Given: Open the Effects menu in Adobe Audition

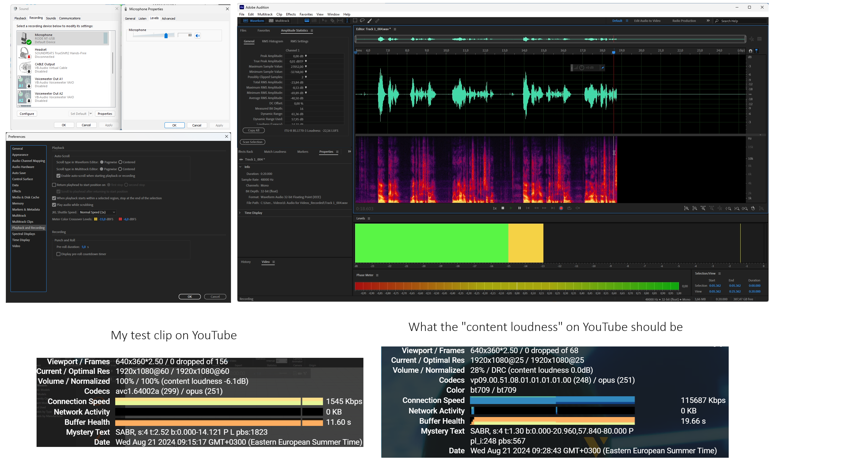Looking at the screenshot, I should (291, 14).
